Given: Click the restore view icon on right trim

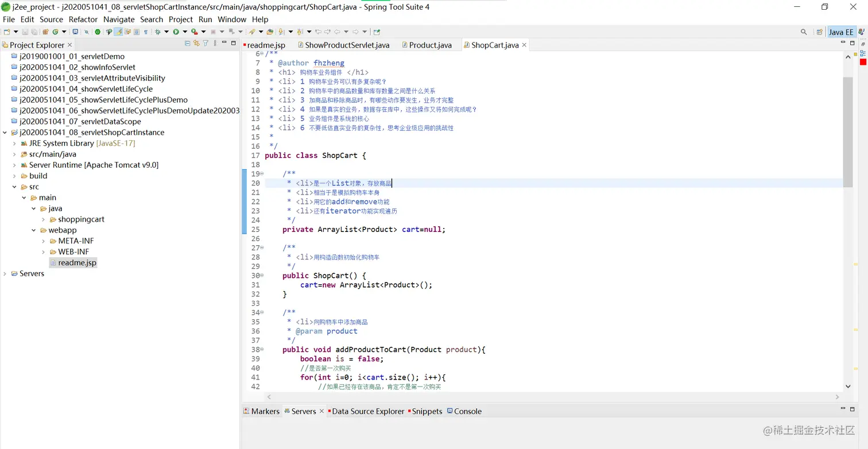Looking at the screenshot, I should [863, 45].
